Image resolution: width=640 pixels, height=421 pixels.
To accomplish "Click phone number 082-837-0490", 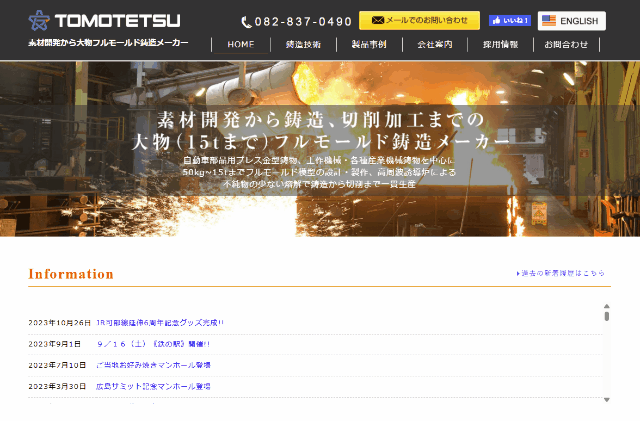I will click(303, 22).
